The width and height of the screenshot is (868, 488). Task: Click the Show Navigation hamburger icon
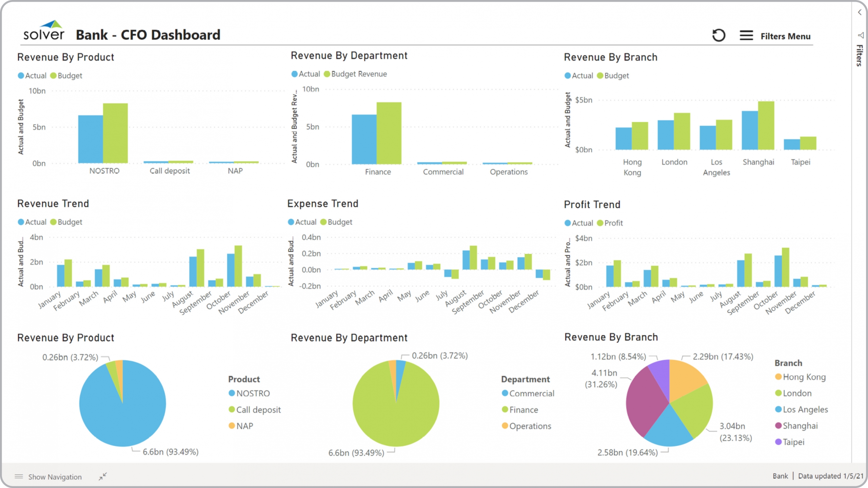pyautogui.click(x=19, y=476)
